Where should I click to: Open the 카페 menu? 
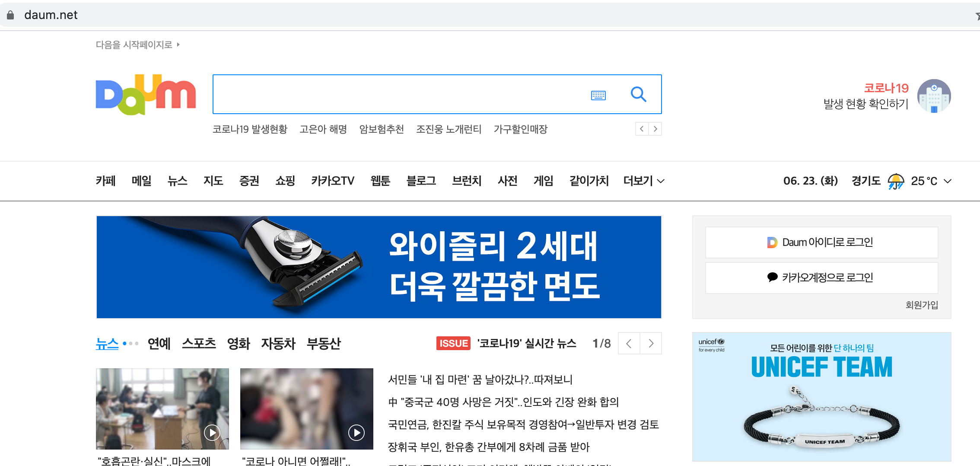click(x=105, y=181)
